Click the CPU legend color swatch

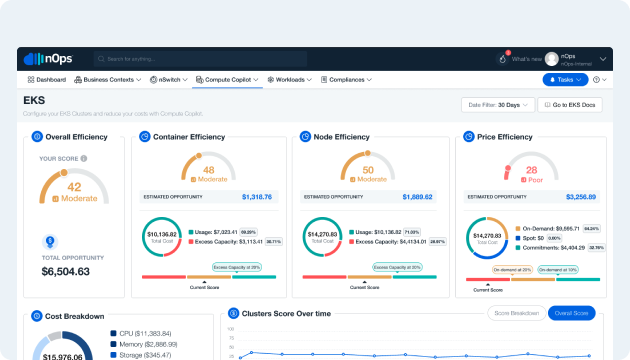(x=113, y=333)
